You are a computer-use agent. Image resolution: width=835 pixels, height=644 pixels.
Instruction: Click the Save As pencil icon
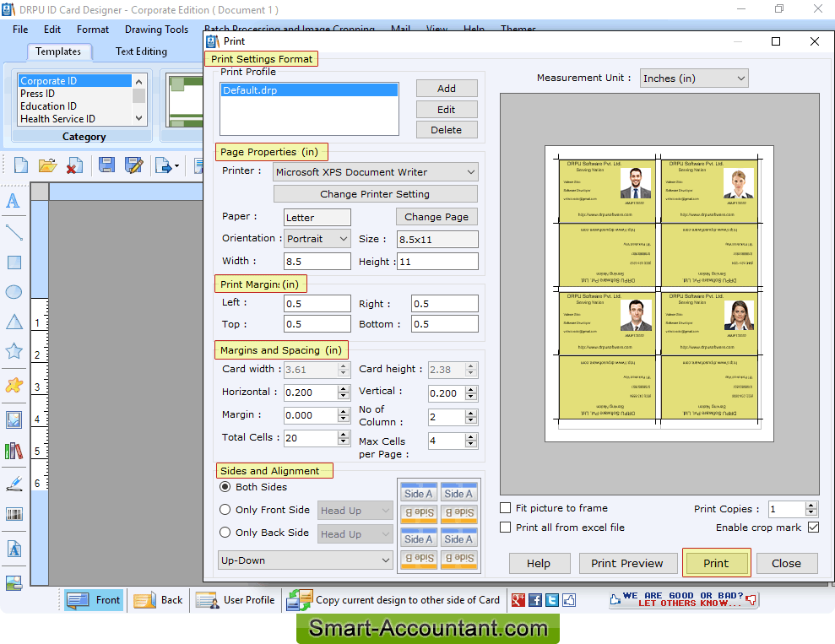(133, 165)
